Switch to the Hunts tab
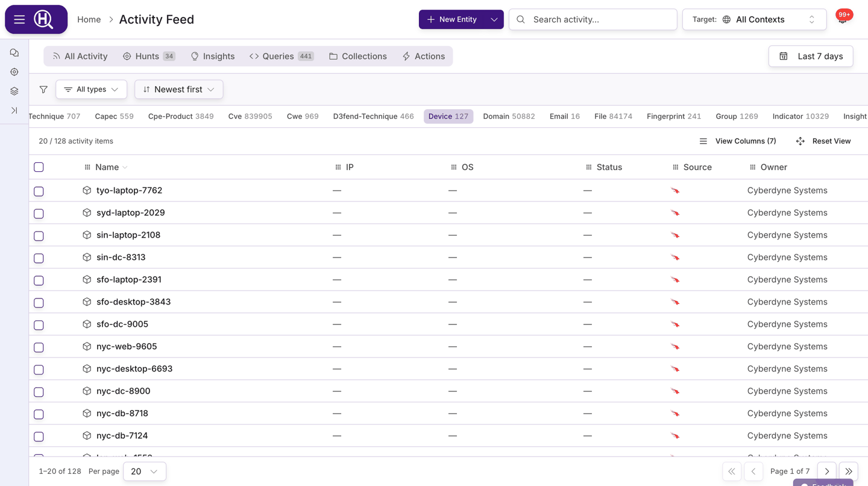This screenshot has width=868, height=486. pyautogui.click(x=149, y=56)
